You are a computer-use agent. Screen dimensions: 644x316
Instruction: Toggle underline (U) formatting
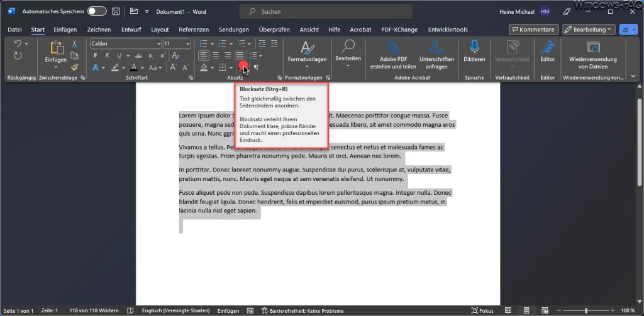click(119, 55)
